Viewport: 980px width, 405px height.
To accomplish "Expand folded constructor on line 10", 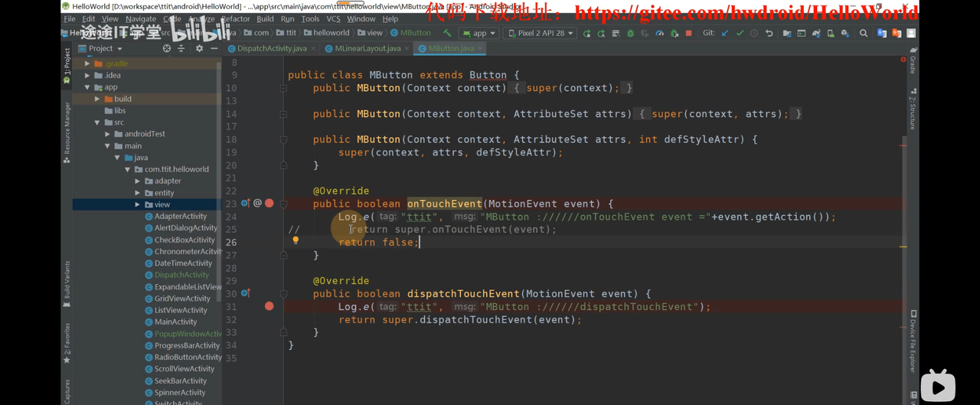I will click(x=283, y=88).
